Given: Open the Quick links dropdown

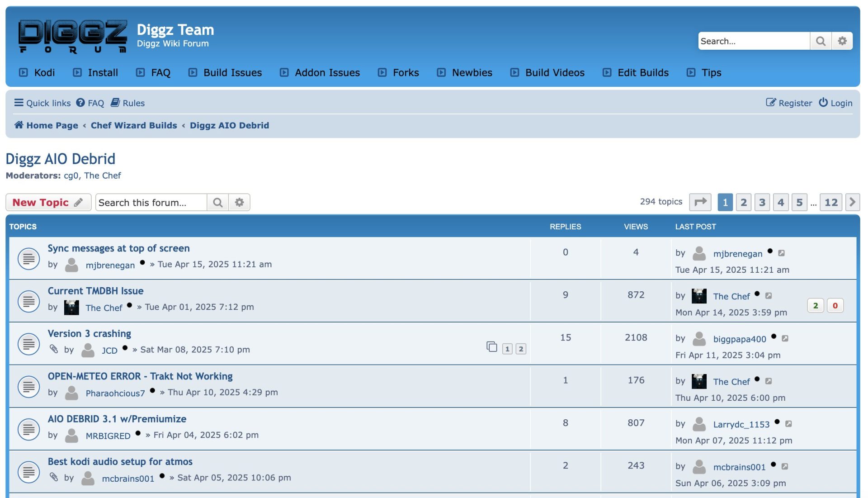Looking at the screenshot, I should coord(42,103).
